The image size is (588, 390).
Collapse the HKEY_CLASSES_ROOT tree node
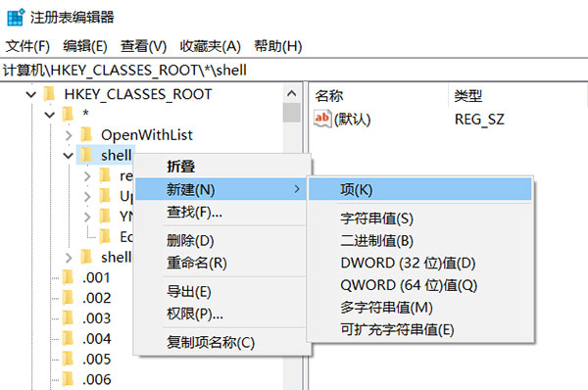pyautogui.click(x=31, y=94)
